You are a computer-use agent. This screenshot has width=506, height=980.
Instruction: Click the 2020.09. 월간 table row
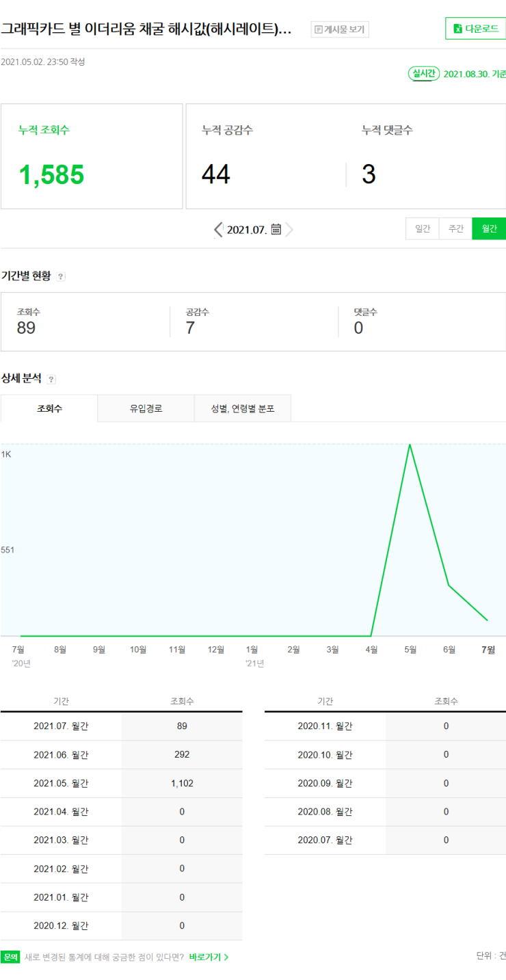click(386, 784)
